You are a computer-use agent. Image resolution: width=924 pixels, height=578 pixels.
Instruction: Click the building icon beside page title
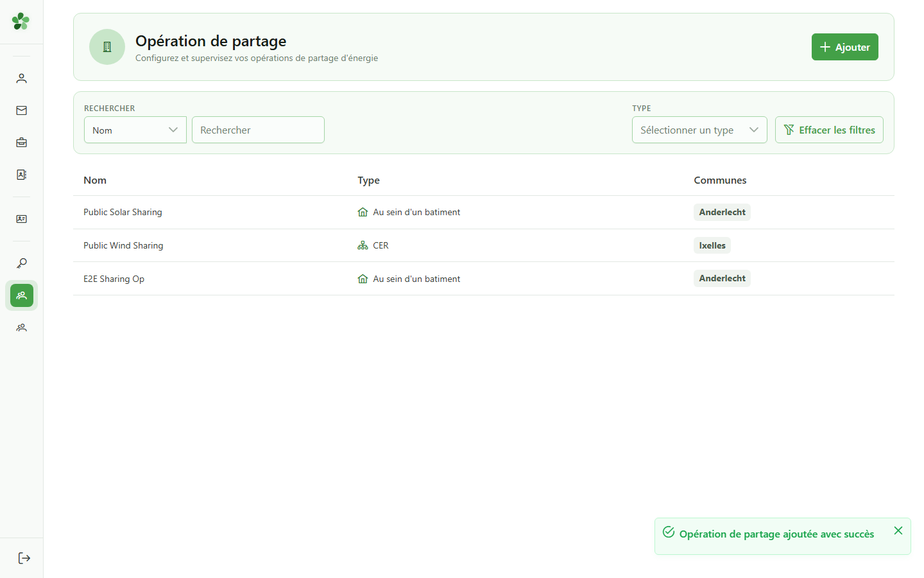(107, 47)
